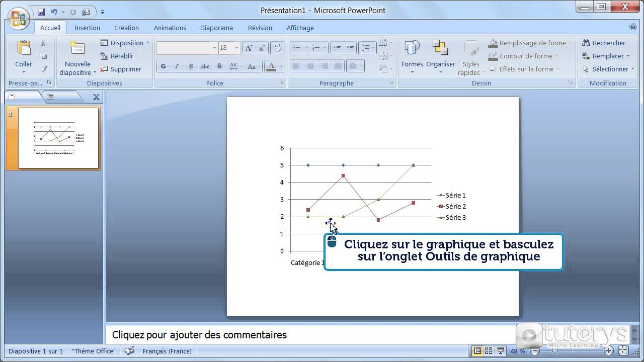The image size is (644, 362).
Task: Open the Animations tab
Action: [170, 28]
